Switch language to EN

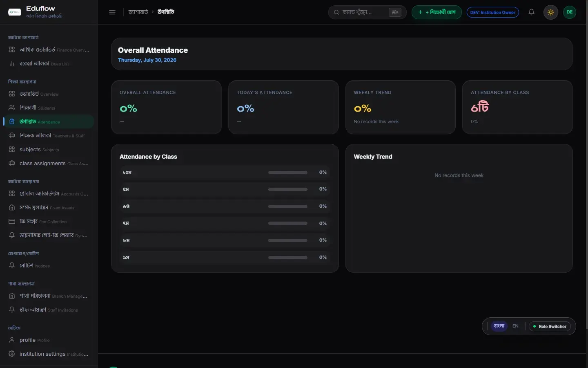pyautogui.click(x=515, y=326)
